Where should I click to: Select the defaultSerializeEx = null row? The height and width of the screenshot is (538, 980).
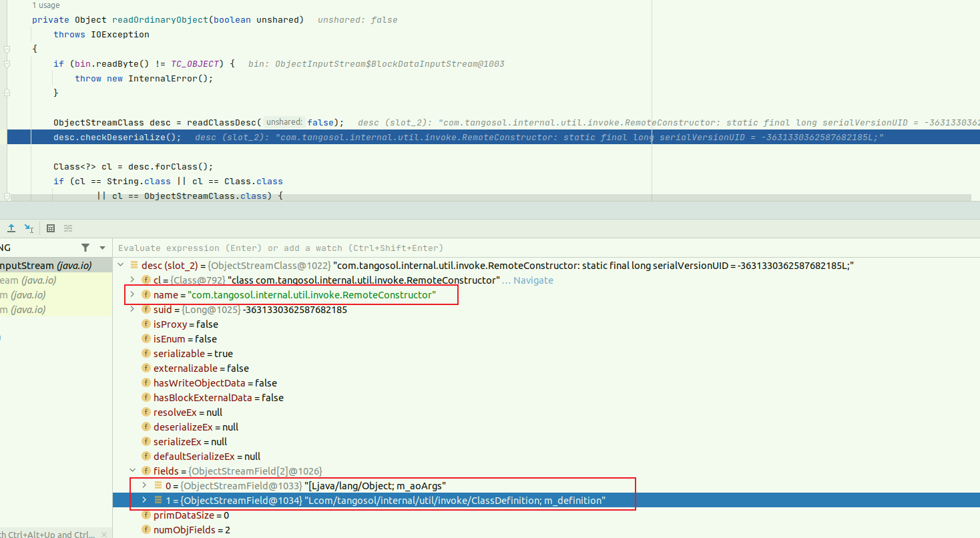546,457
